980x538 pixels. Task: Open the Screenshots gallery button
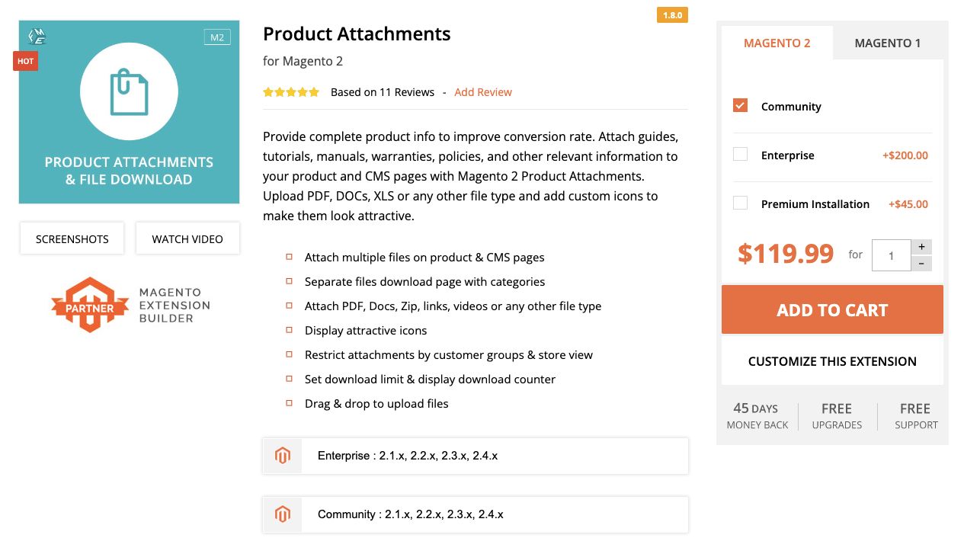coord(72,239)
